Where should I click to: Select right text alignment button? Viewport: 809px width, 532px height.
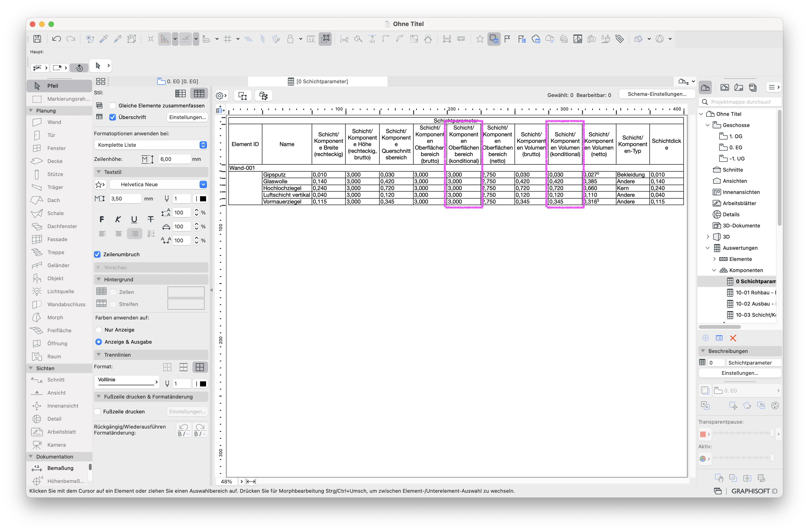click(135, 233)
